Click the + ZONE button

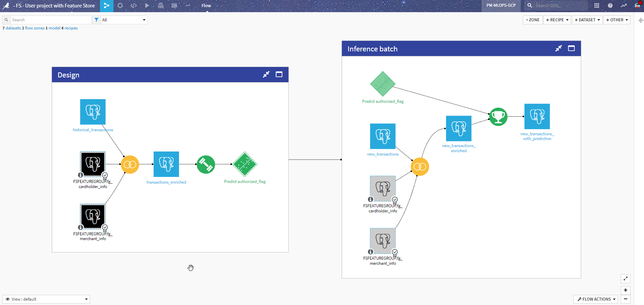532,20
